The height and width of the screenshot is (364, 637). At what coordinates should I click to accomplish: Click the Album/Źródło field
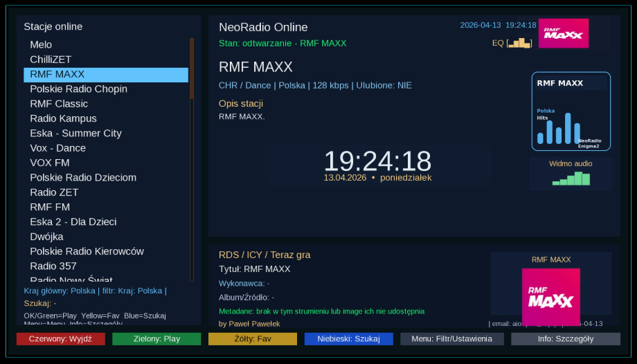[x=246, y=298]
